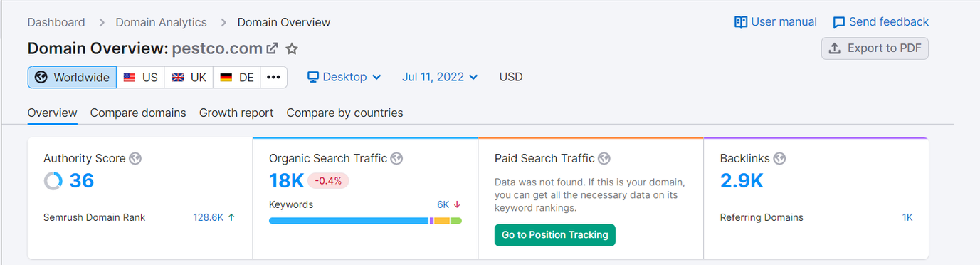980x265 pixels.
Task: Click the Send feedback chat icon
Action: pyautogui.click(x=839, y=22)
